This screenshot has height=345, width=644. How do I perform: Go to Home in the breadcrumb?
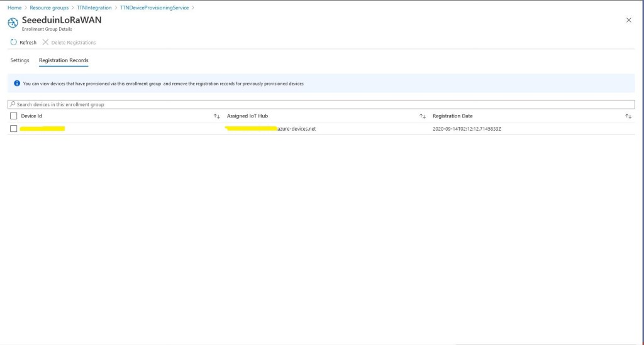[14, 8]
